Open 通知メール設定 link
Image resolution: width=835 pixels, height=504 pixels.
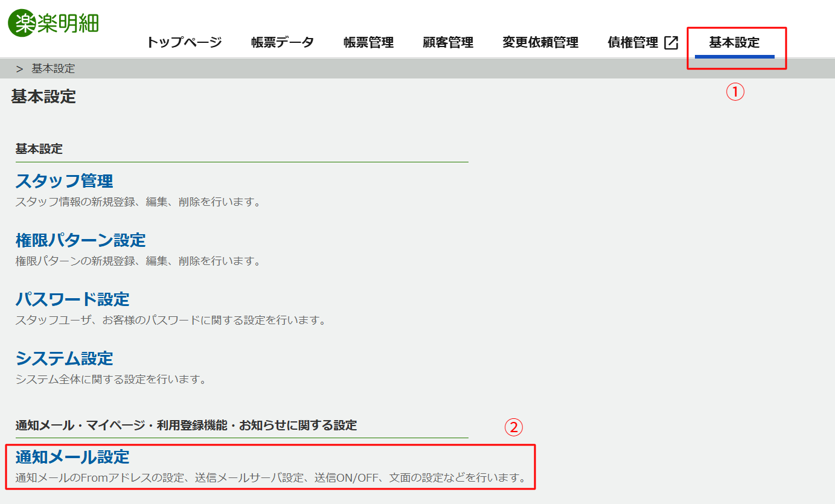pyautogui.click(x=72, y=456)
